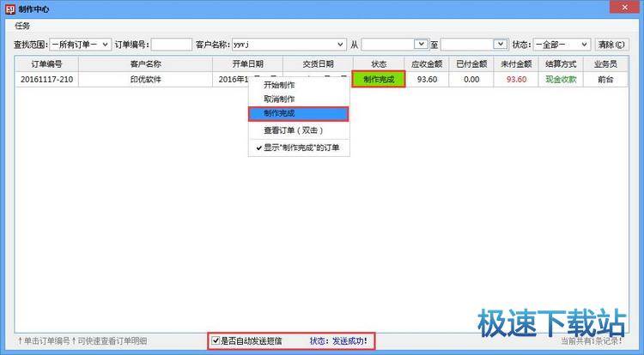
Task: Click the 前台 salesperson cell
Action: coord(606,80)
